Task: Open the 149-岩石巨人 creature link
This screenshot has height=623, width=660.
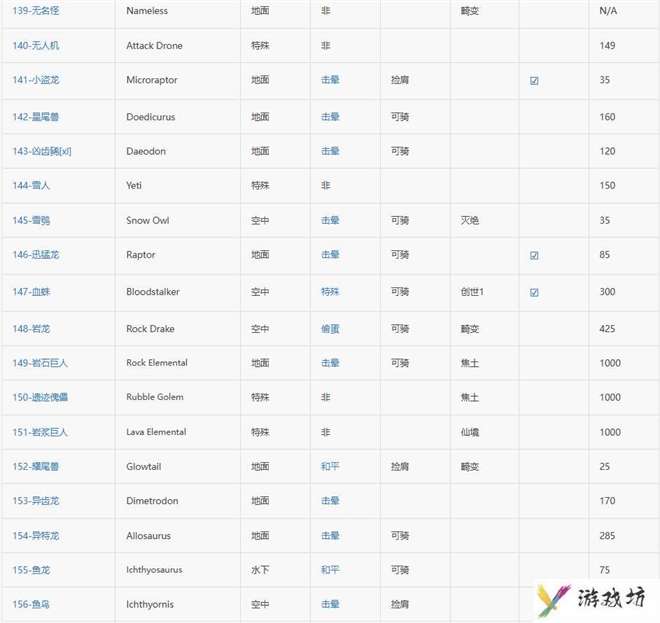Action: pos(40,363)
